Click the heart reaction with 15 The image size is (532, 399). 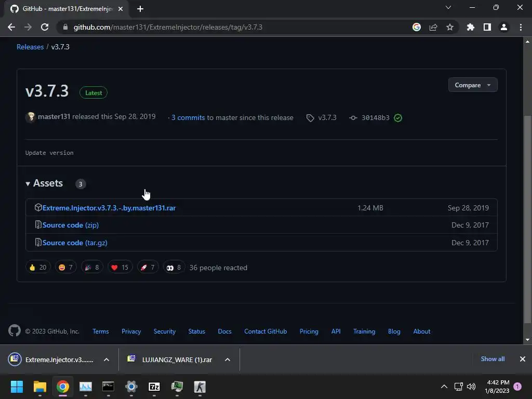pos(120,268)
